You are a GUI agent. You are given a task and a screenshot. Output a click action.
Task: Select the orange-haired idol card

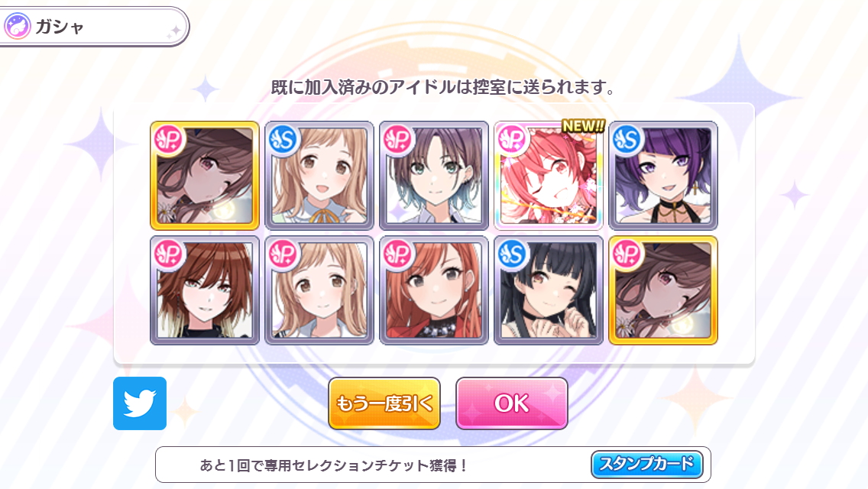click(x=433, y=290)
